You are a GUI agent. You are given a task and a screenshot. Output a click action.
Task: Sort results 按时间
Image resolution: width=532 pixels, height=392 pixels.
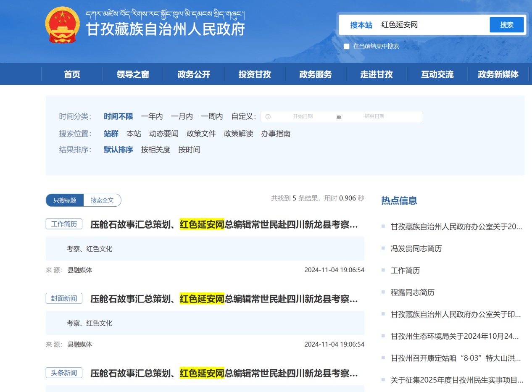(189, 150)
